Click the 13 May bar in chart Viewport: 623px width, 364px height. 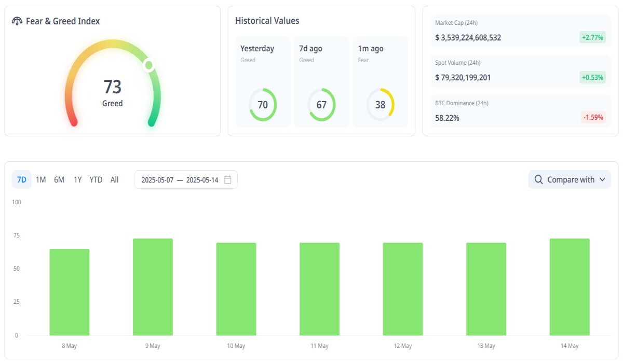tap(486, 289)
